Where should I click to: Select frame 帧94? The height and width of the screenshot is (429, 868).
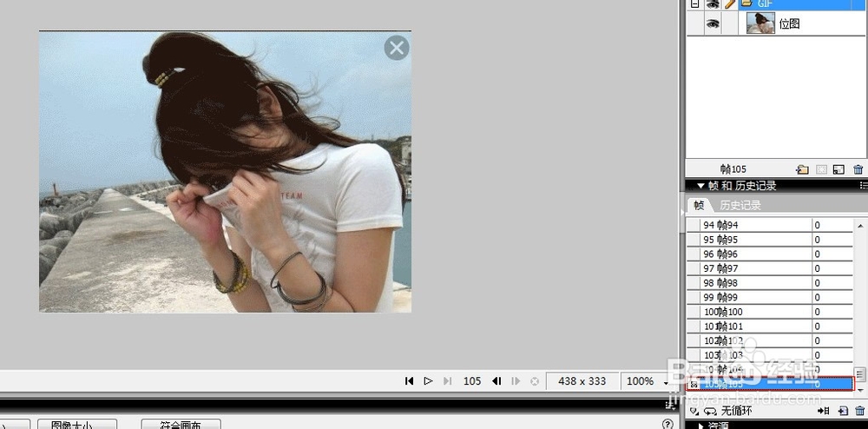[x=769, y=225]
